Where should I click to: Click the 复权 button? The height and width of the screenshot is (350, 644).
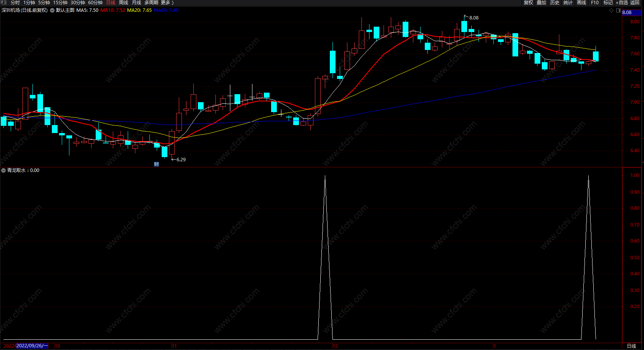tap(528, 3)
